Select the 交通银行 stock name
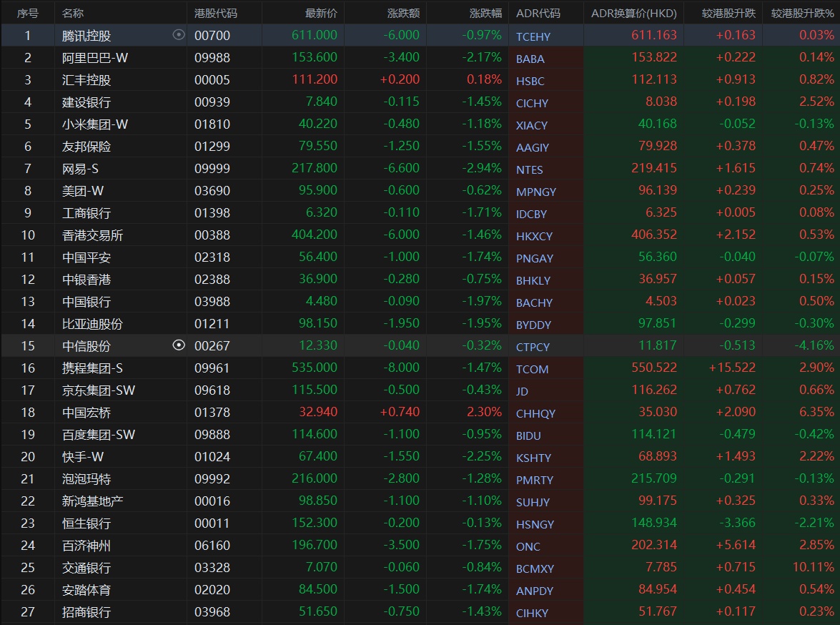Viewport: 840px width, 625px height. coord(87,568)
